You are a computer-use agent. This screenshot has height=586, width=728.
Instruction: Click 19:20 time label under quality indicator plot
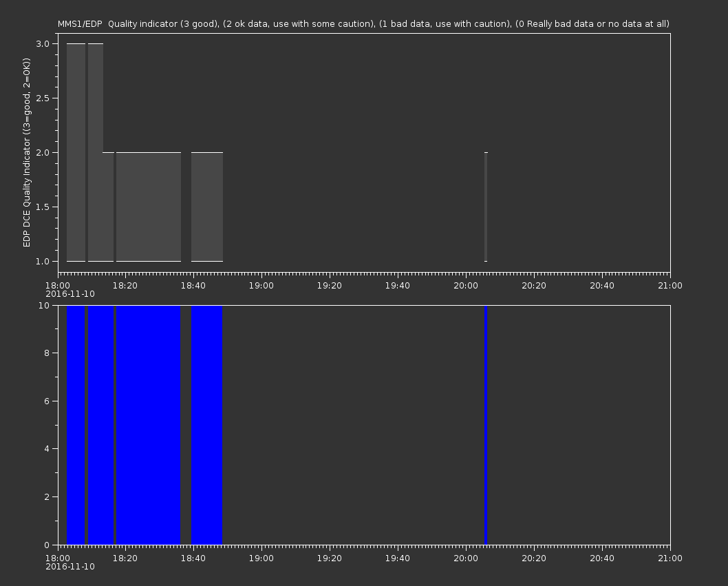coord(330,285)
